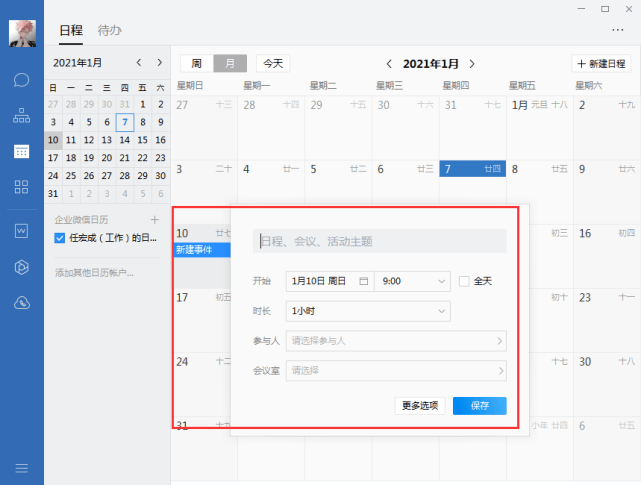
Task: Go to previous month in mini calendar
Action: [x=139, y=63]
